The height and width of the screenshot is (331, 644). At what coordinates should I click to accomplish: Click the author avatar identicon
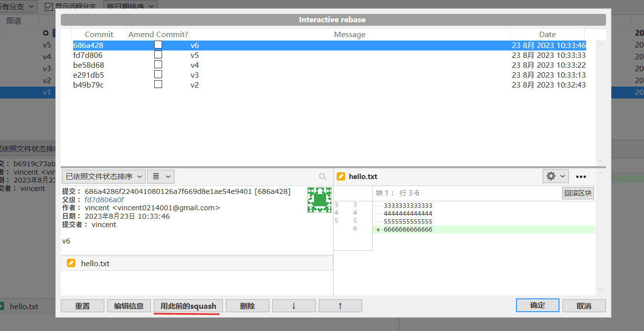click(x=319, y=200)
